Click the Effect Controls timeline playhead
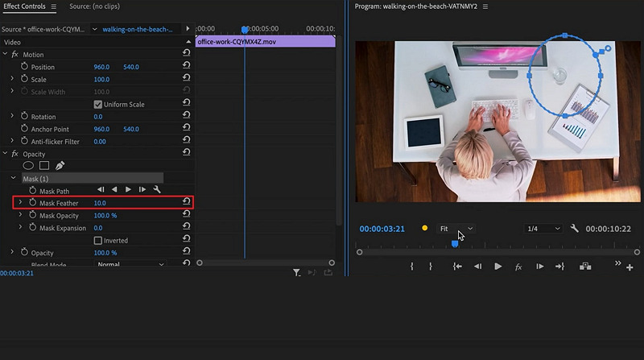This screenshot has width=644, height=360. (x=245, y=30)
